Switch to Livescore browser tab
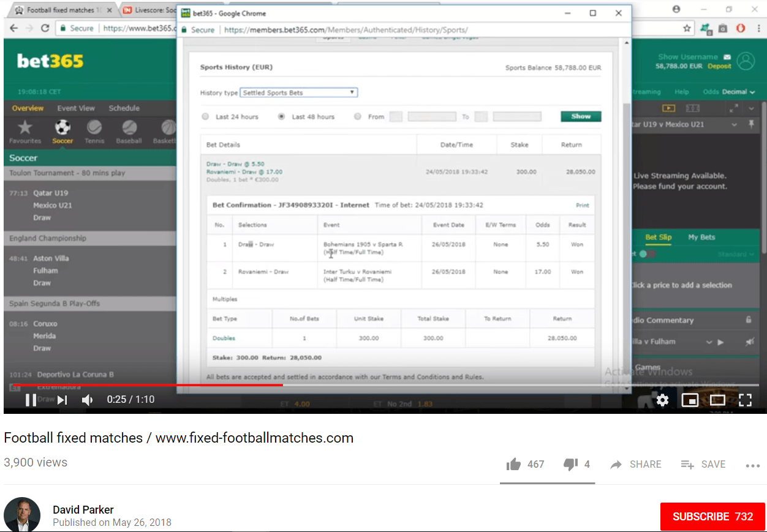The image size is (767, 532). click(149, 10)
